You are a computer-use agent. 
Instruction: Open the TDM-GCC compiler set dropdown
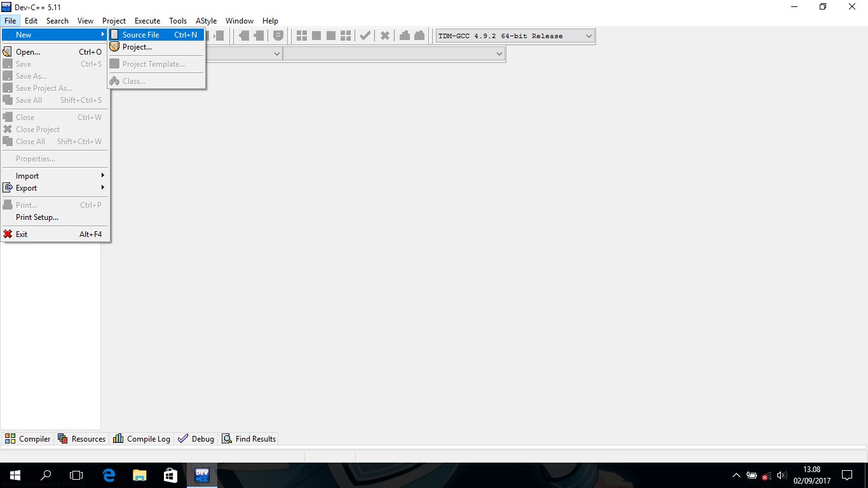tap(515, 36)
